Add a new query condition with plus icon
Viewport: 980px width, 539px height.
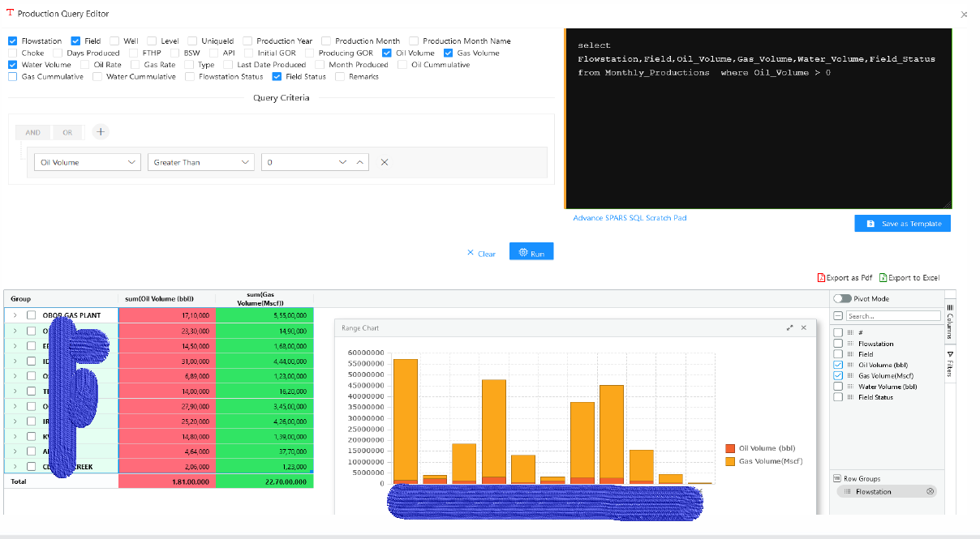pyautogui.click(x=100, y=131)
